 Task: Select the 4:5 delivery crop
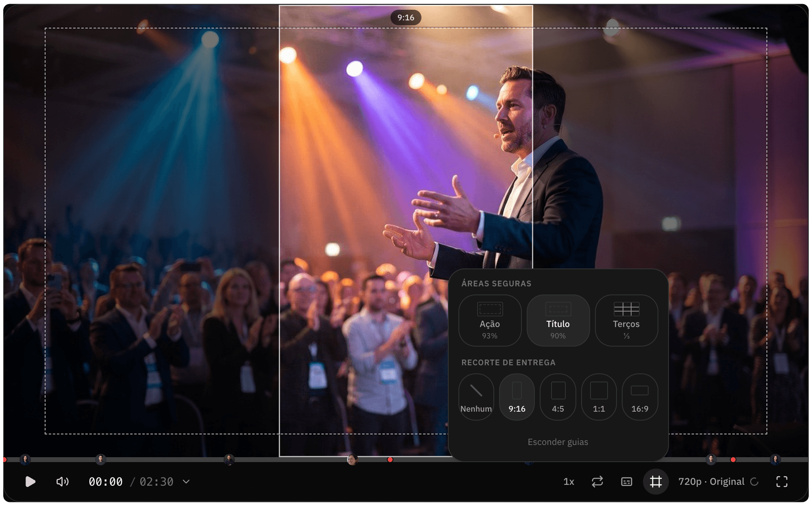tap(558, 397)
